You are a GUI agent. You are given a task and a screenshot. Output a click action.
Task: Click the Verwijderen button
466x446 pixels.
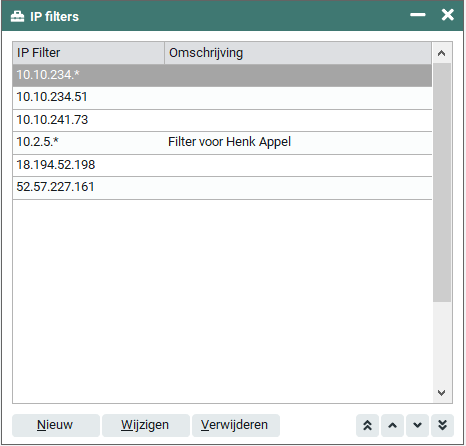[236, 425]
